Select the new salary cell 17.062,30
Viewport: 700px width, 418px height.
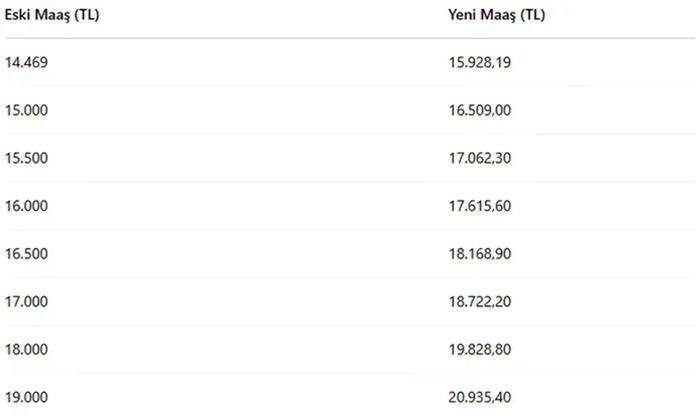point(479,158)
